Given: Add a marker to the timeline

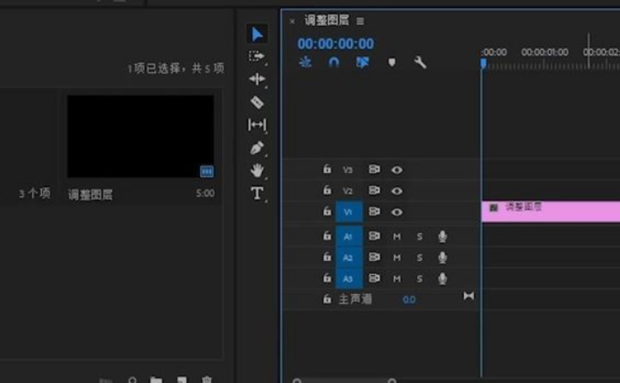Looking at the screenshot, I should (391, 62).
